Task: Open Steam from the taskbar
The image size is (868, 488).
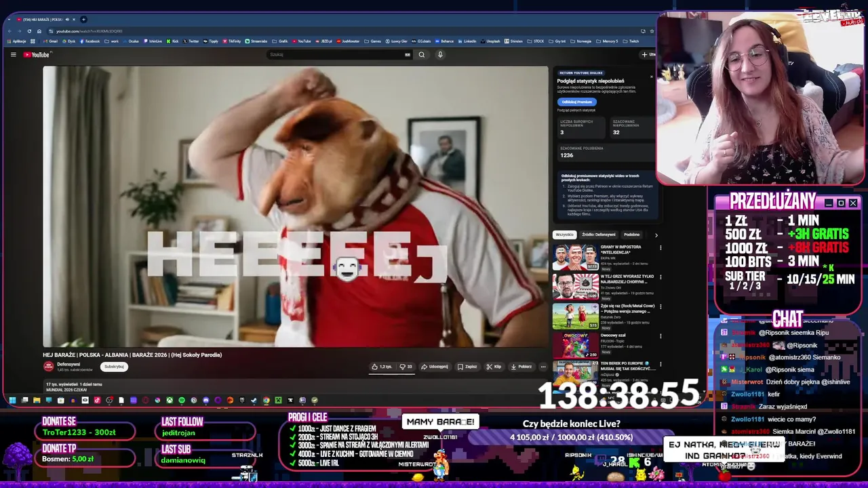Action: pos(254,401)
